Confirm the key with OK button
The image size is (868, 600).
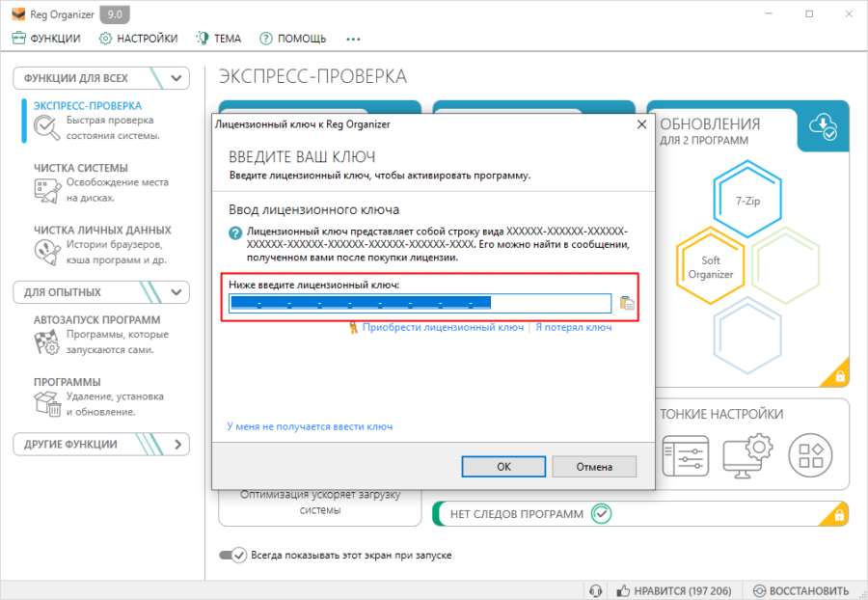(x=503, y=467)
